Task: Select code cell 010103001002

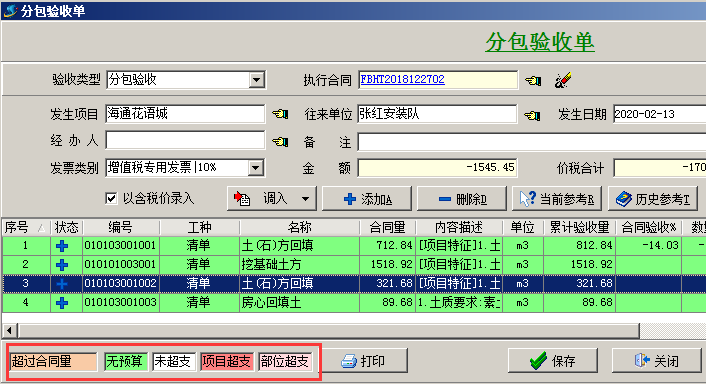Action: click(x=121, y=284)
